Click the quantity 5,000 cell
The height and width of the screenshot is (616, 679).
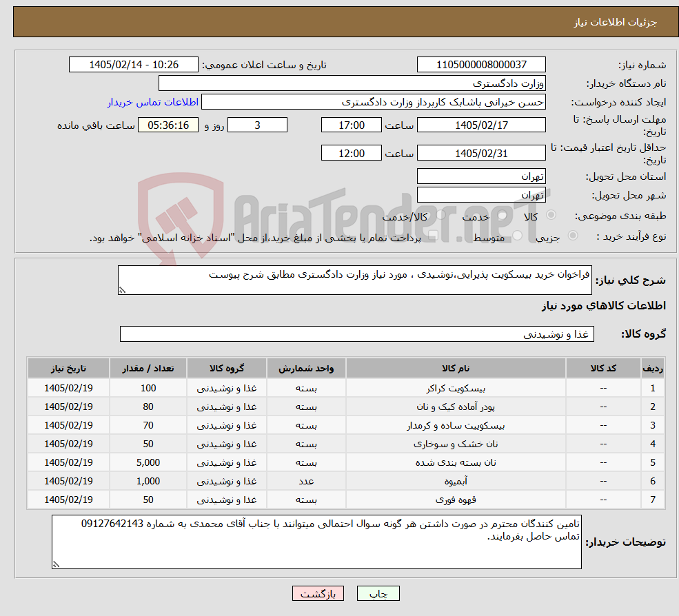[148, 463]
